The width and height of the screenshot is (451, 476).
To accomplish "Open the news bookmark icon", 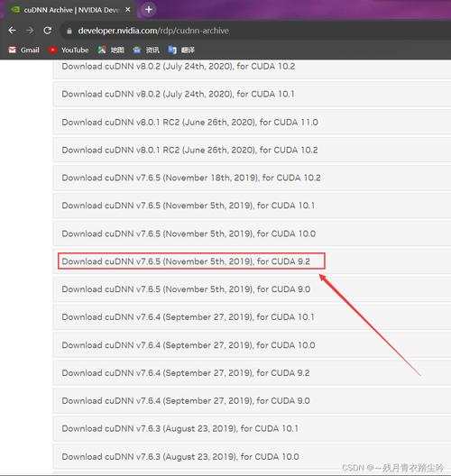I will tap(137, 50).
